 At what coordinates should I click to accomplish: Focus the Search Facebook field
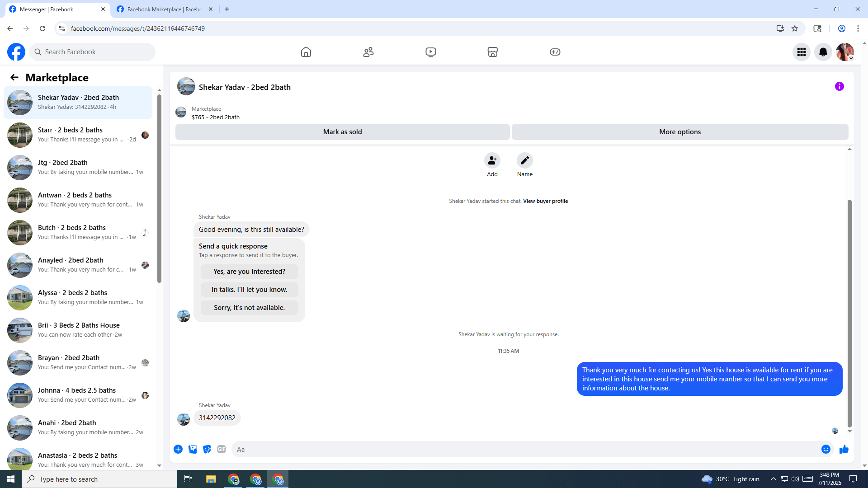coord(92,52)
